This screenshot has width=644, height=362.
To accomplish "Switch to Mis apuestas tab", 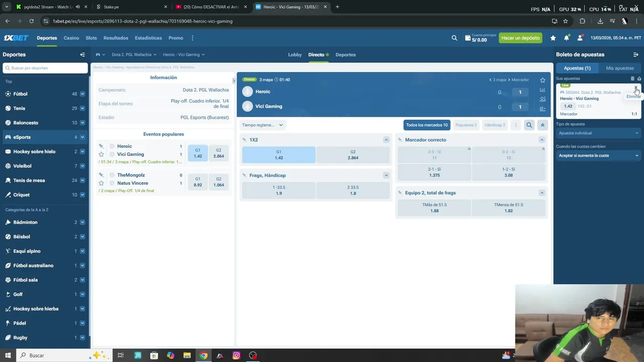I will point(620,68).
